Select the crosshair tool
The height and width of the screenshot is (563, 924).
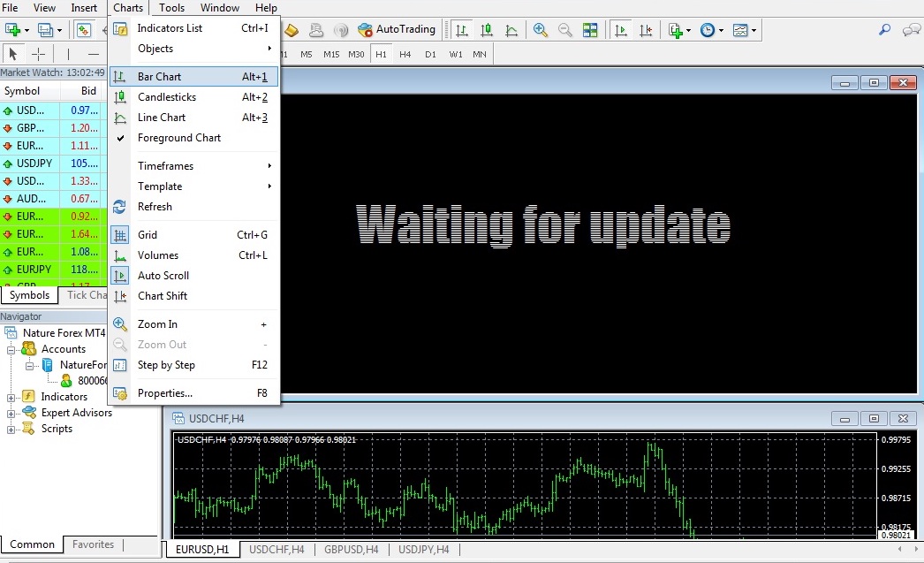tap(38, 54)
